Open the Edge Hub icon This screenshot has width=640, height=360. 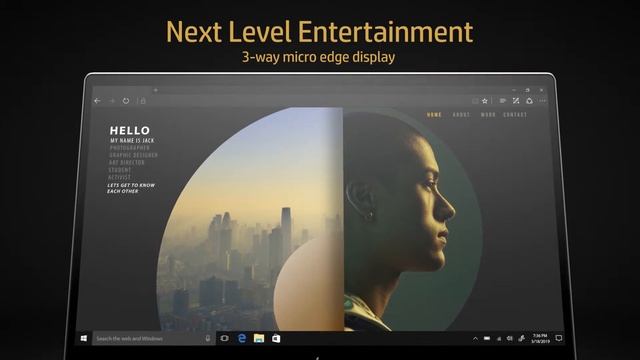[502, 101]
